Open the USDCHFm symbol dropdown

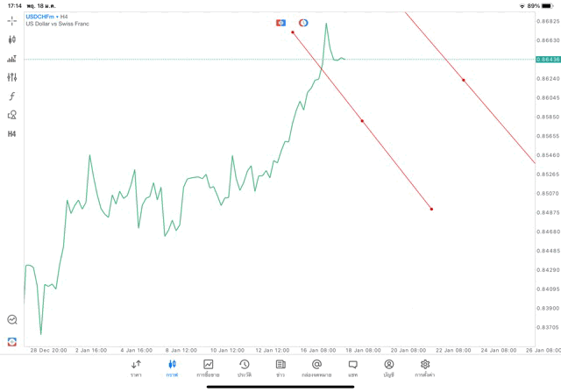[40, 17]
